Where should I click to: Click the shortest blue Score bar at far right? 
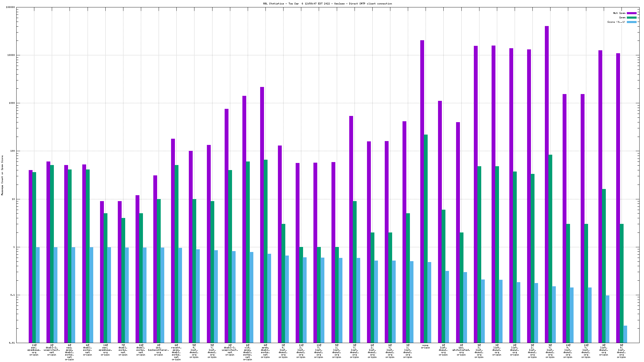625,334
